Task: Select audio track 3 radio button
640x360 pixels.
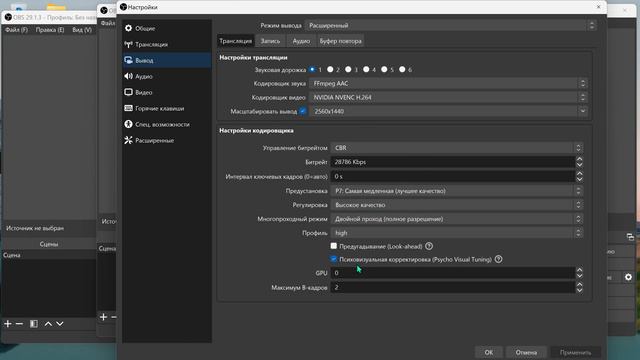Action: tap(348, 69)
